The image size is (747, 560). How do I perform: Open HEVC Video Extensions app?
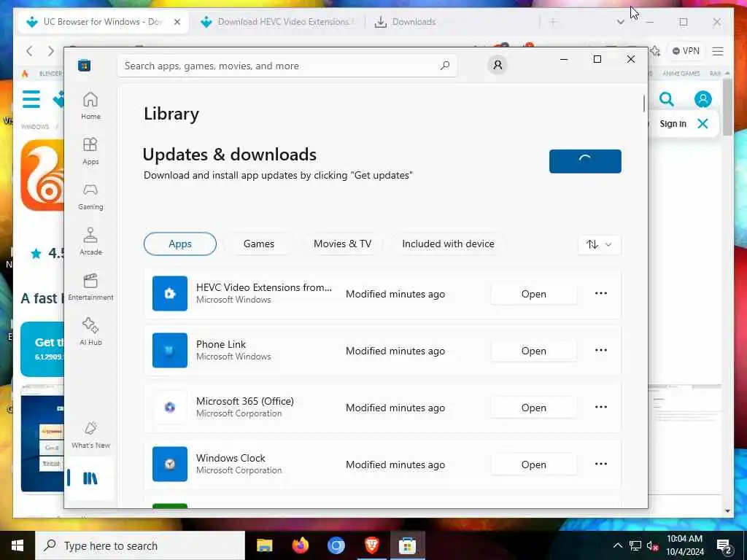coord(533,294)
